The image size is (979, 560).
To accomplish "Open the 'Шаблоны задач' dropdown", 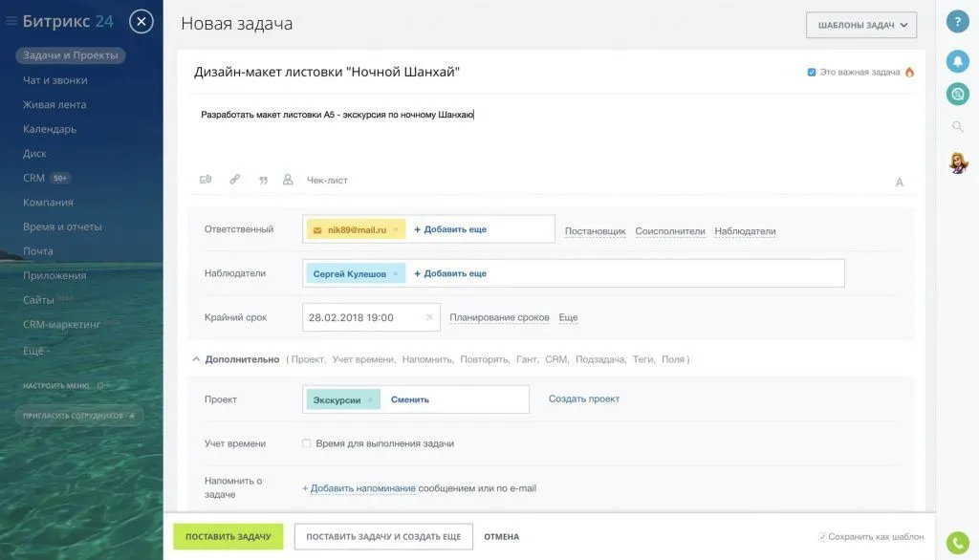I will pos(859,24).
